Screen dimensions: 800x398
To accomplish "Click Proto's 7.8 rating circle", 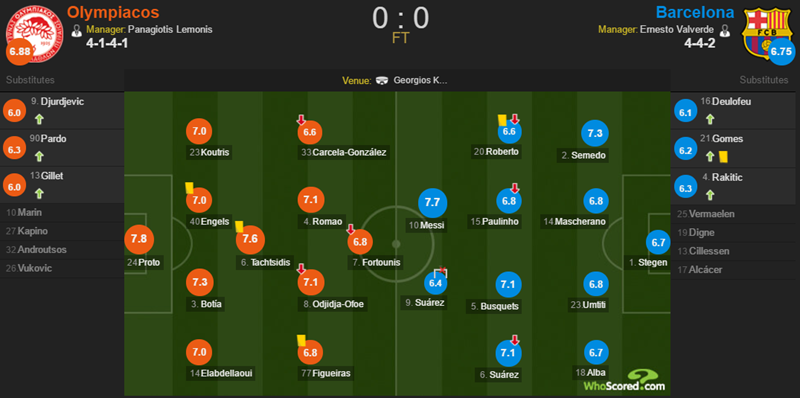I will point(138,239).
